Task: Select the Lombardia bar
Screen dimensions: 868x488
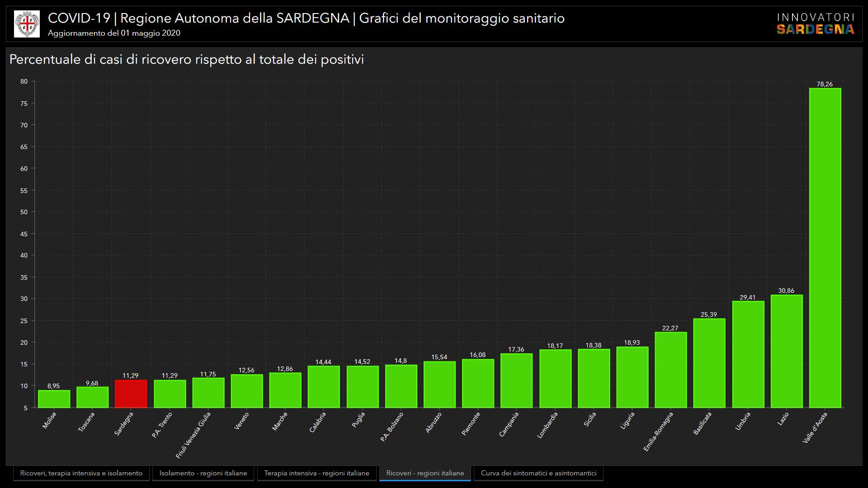Action: pos(555,379)
